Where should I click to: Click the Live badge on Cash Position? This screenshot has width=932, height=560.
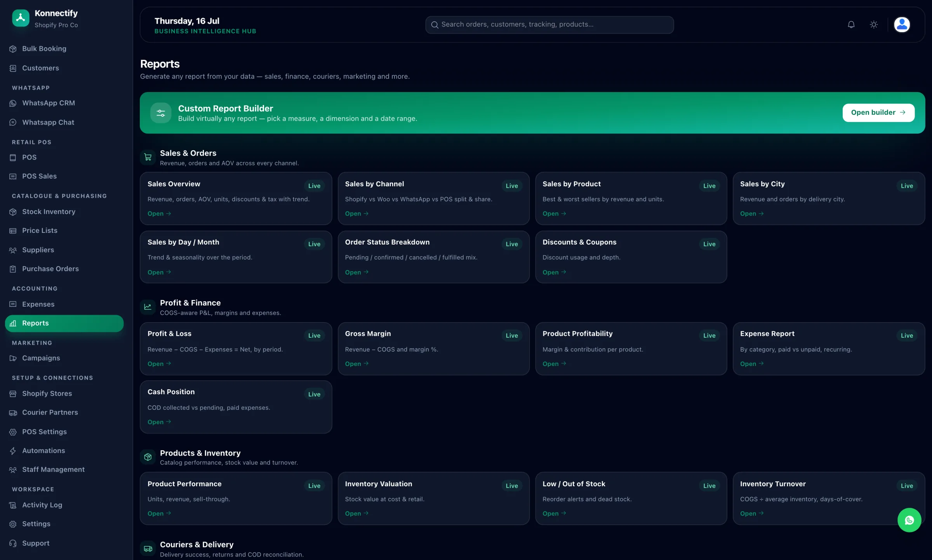(314, 394)
